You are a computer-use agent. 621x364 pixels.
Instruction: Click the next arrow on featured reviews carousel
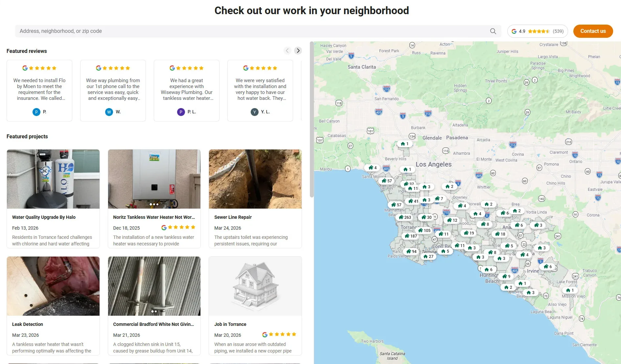pyautogui.click(x=298, y=51)
